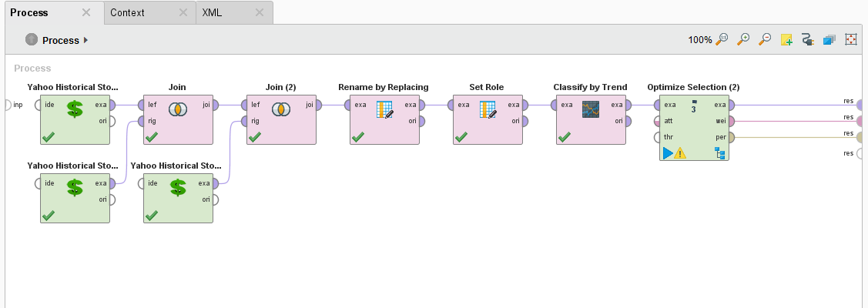The image size is (868, 308).
Task: Add a yellow note to the process
Action: [x=786, y=40]
